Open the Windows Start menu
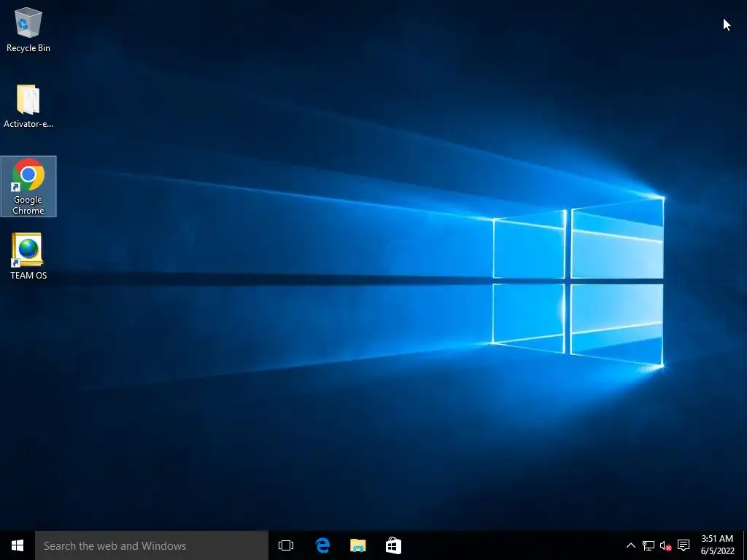747x560 pixels. pyautogui.click(x=18, y=545)
